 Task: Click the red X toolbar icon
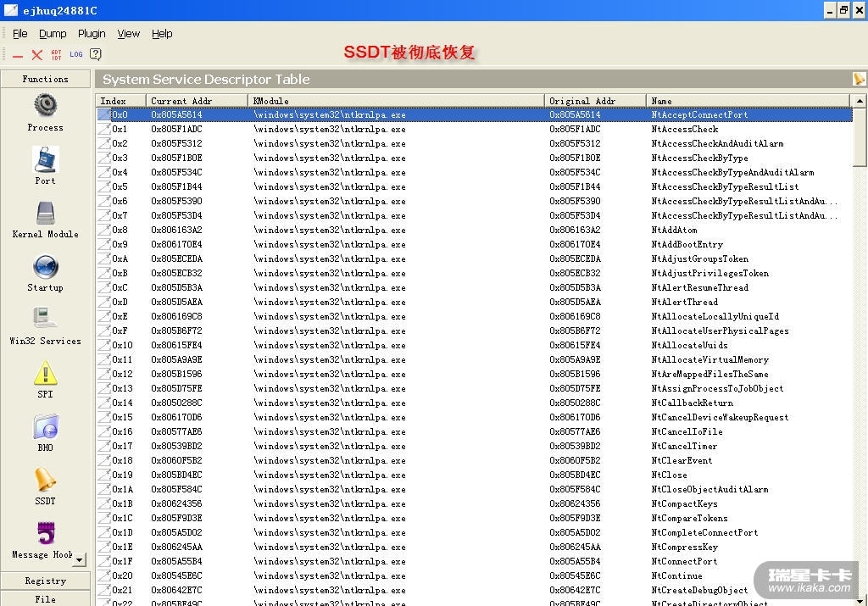[36, 55]
